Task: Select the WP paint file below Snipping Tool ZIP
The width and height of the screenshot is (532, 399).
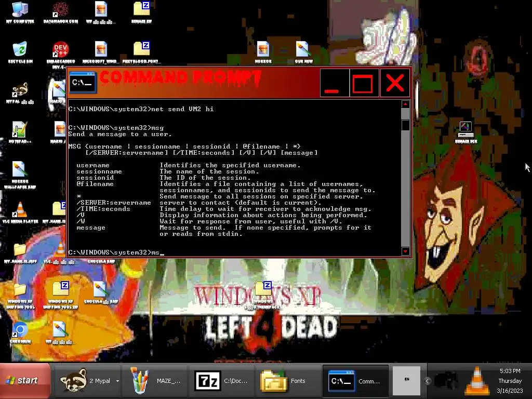Action: tap(60, 332)
